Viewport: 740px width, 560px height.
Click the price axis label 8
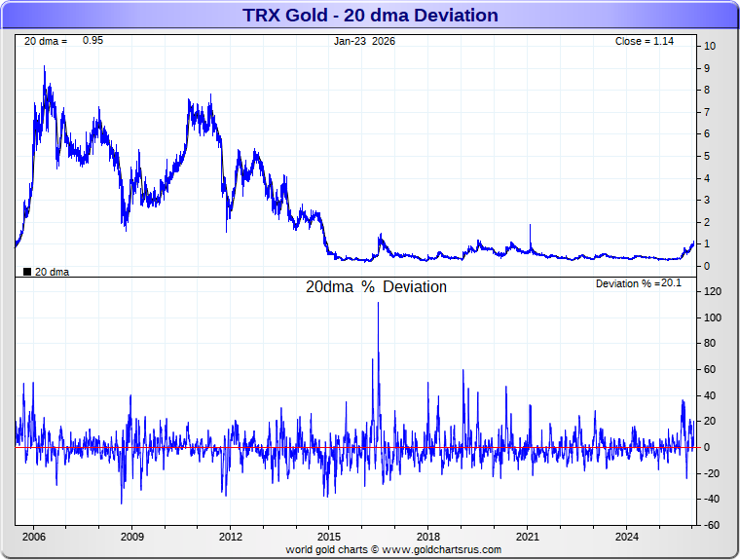[x=707, y=90]
